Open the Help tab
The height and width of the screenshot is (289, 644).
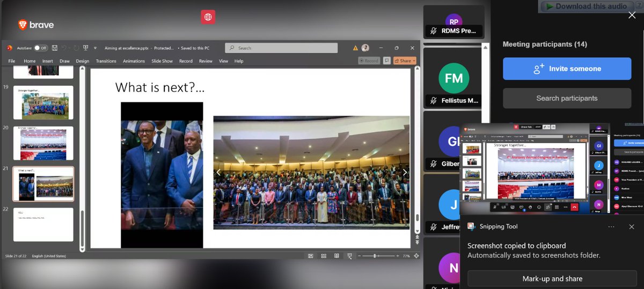[239, 61]
